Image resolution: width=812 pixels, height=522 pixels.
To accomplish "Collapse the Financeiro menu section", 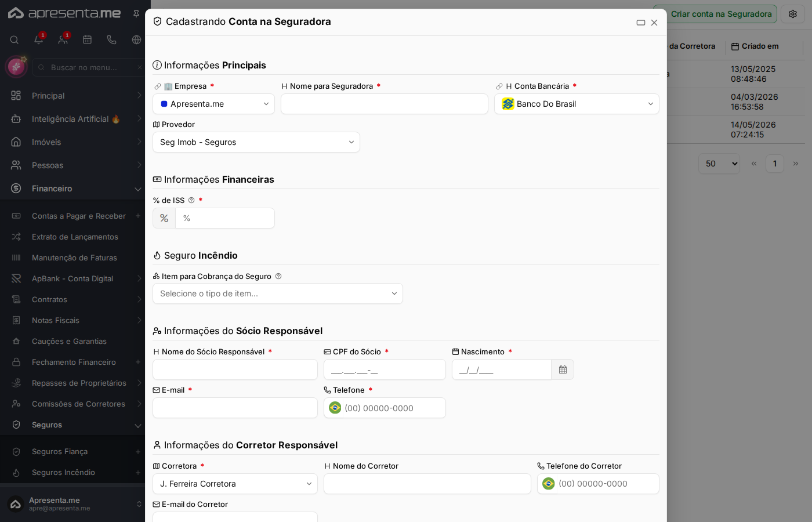I will 72,188.
